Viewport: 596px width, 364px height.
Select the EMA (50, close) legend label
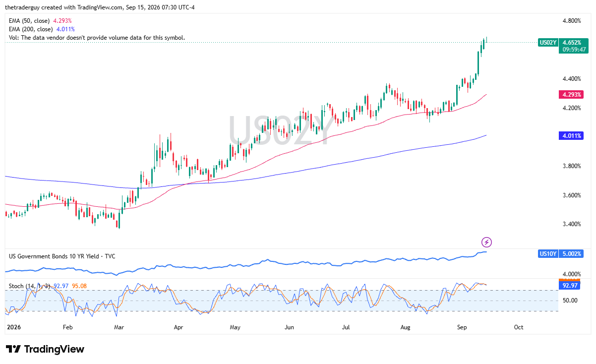coord(30,21)
